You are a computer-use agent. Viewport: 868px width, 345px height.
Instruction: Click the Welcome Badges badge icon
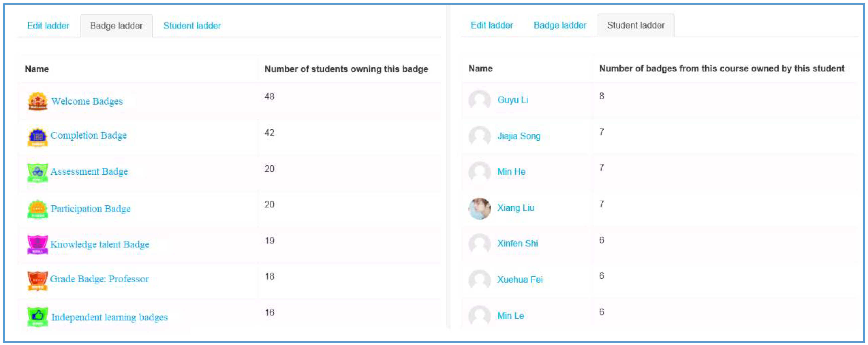point(37,101)
